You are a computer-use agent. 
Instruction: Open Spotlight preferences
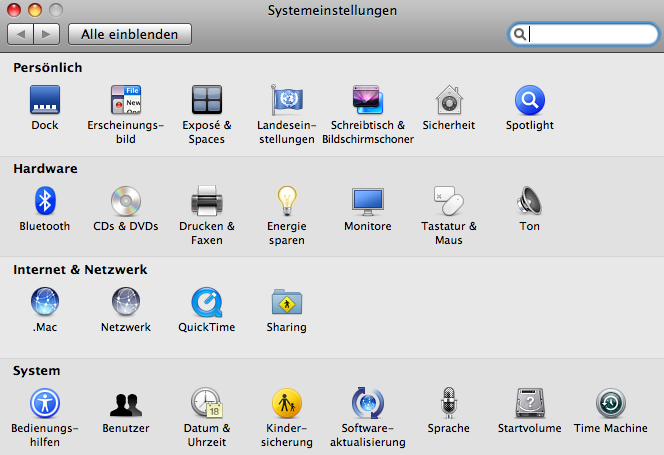529,101
